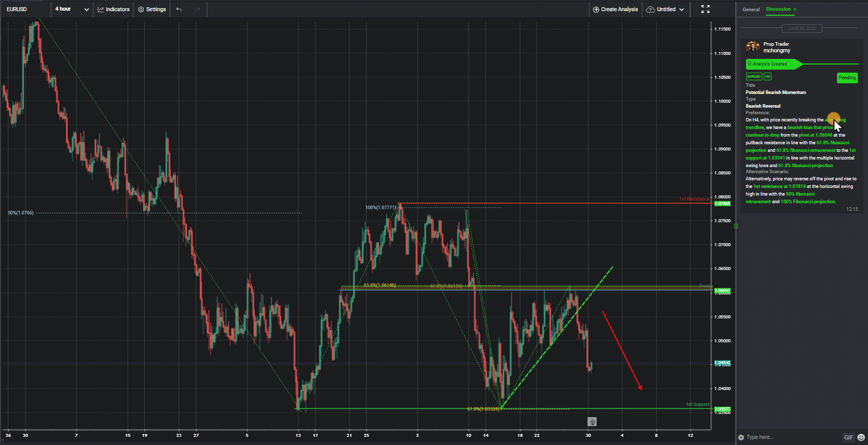Select the 1st Resistance line label

coord(694,199)
